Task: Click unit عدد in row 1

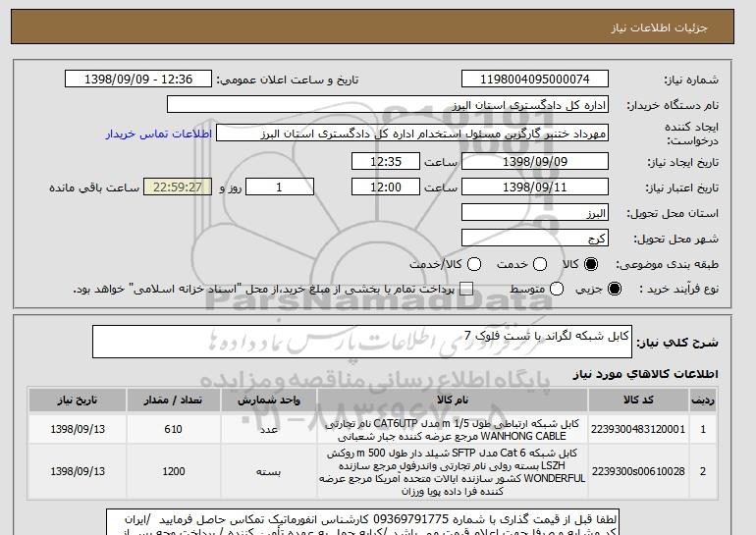Action: coord(269,429)
